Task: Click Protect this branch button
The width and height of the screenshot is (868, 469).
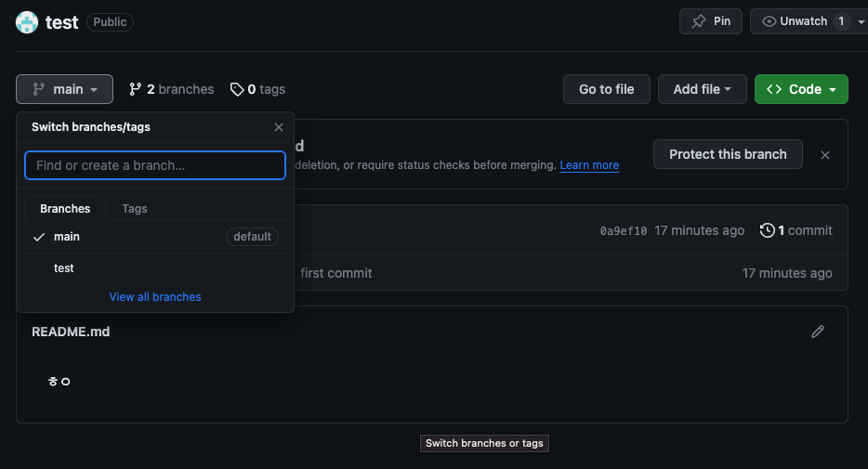Action: 728,154
